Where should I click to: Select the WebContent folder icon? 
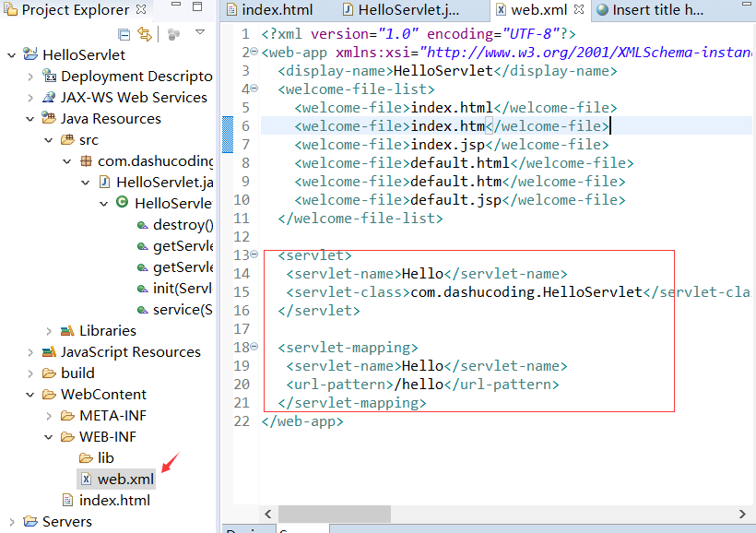tap(49, 395)
